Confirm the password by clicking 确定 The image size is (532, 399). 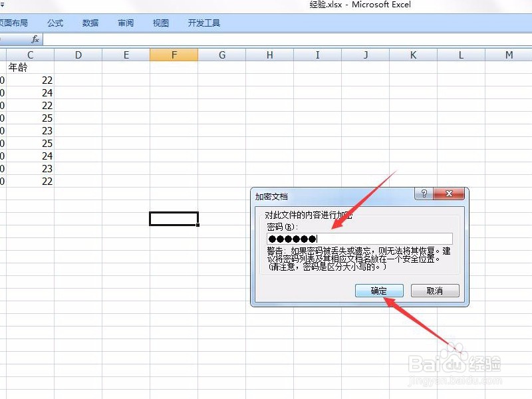coord(379,290)
